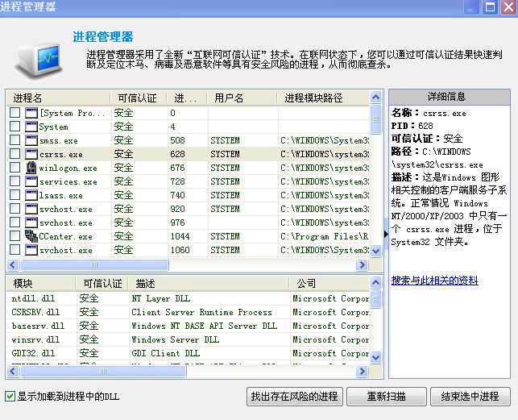Click process list scroll down arrow
The height and width of the screenshot is (420, 518).
(x=376, y=251)
